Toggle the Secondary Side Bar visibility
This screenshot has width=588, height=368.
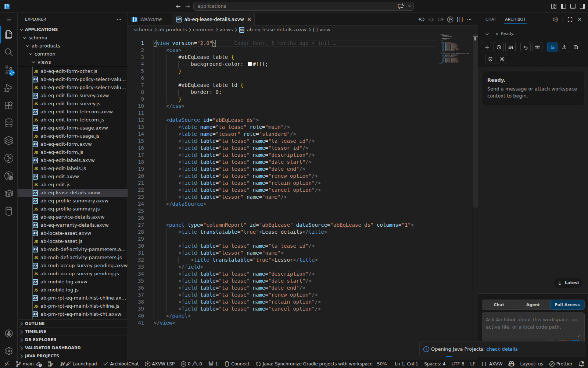point(582,6)
